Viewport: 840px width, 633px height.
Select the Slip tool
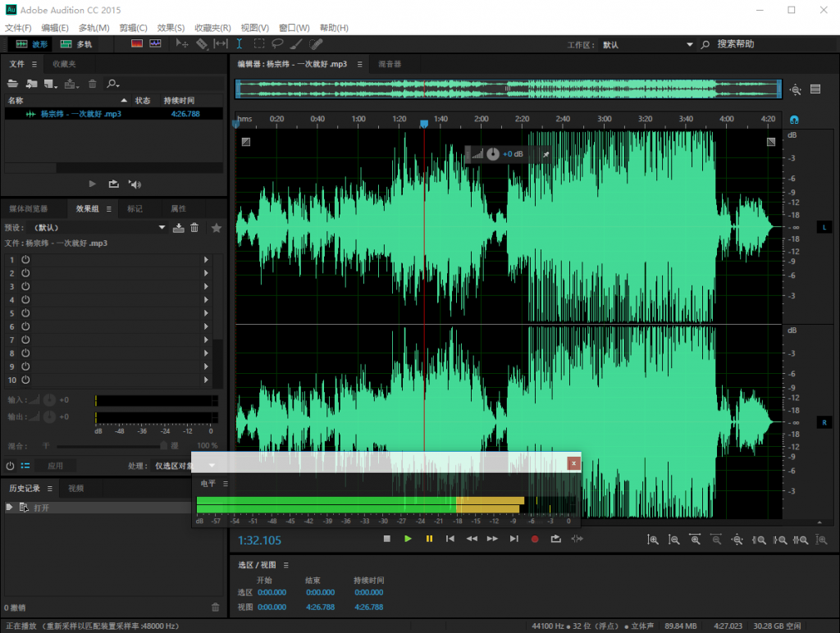click(x=220, y=44)
